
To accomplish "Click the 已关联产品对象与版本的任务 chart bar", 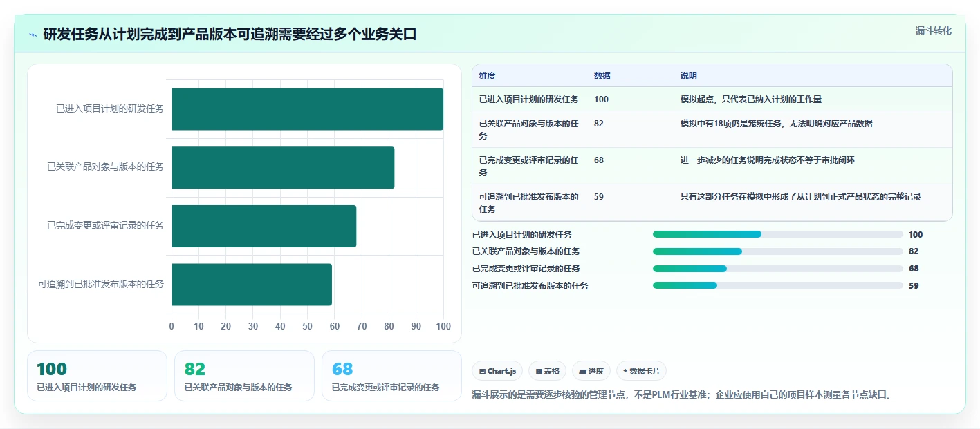I will 283,167.
